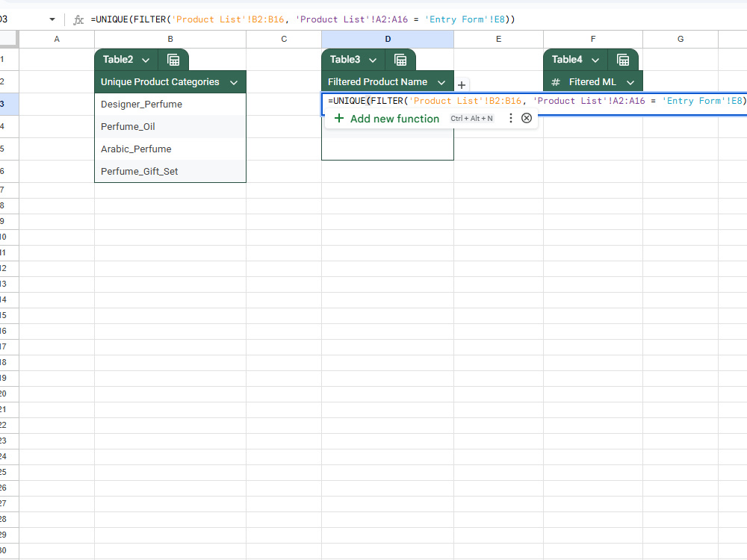
Task: Open three-dot options in function suggestion
Action: (x=511, y=118)
